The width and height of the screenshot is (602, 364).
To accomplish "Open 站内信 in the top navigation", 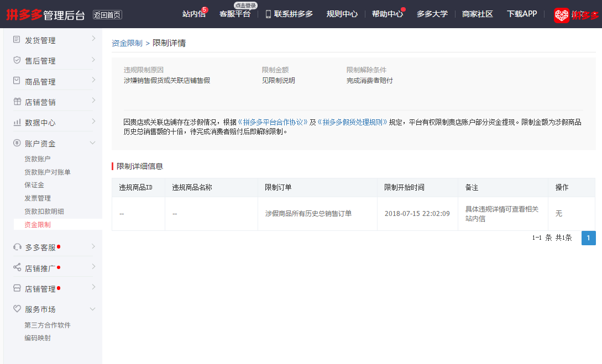I will point(194,14).
